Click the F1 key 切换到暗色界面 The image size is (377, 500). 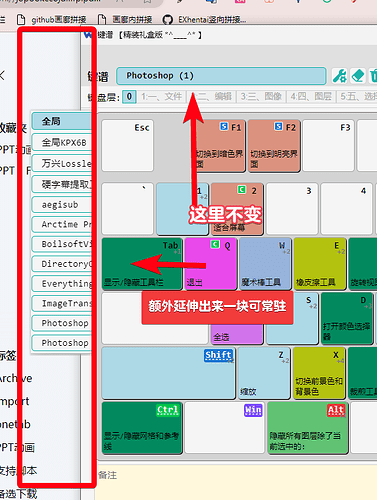pyautogui.click(x=219, y=146)
